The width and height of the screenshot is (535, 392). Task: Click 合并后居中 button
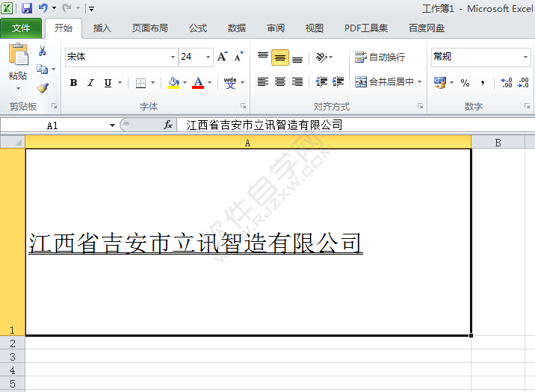point(384,82)
